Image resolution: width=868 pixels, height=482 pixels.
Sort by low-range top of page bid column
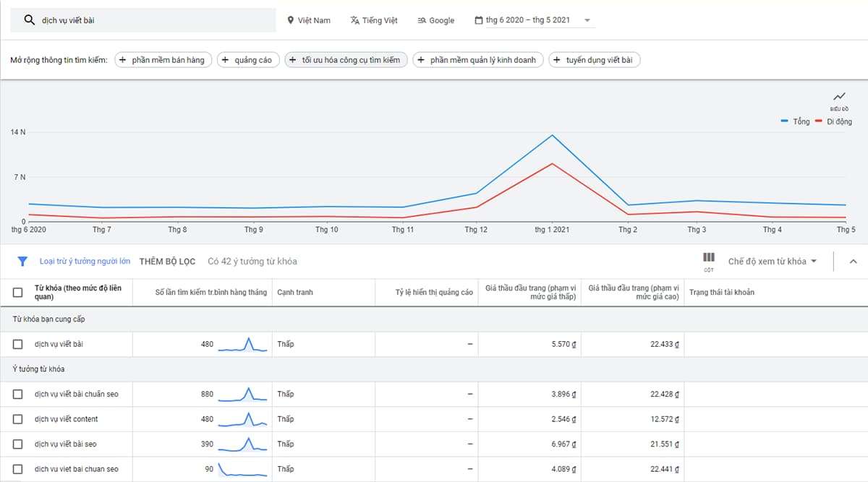click(x=530, y=292)
